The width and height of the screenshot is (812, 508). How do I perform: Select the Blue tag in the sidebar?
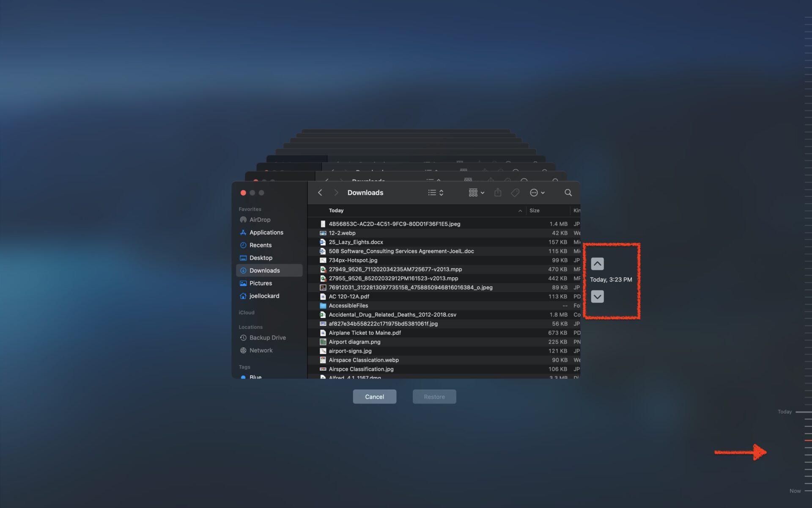point(255,377)
